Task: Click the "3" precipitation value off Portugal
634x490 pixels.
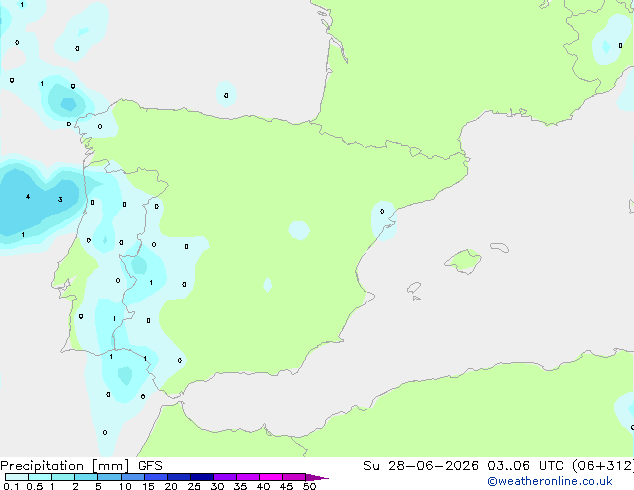Action: (60, 199)
